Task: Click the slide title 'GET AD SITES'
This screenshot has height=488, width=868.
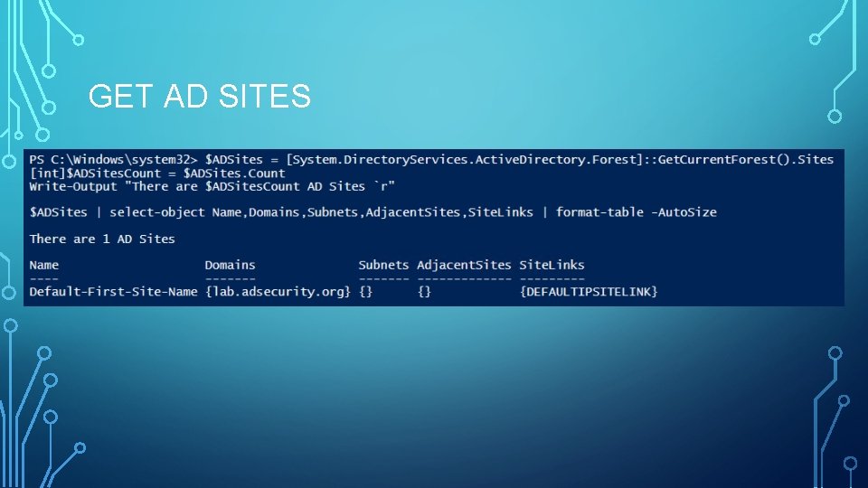Action: pos(199,96)
